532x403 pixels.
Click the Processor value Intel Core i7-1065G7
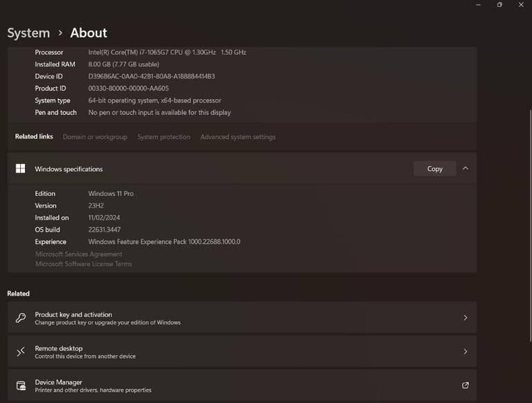167,52
